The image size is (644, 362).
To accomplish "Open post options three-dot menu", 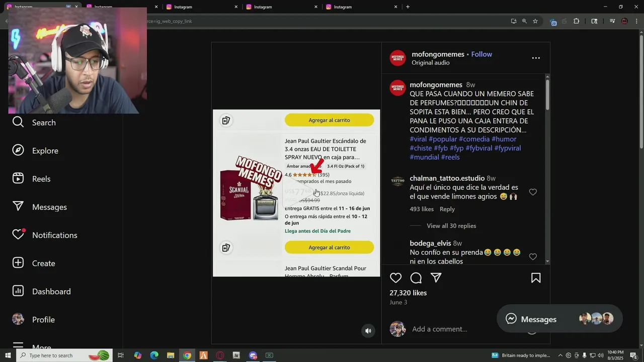I will pyautogui.click(x=536, y=58).
